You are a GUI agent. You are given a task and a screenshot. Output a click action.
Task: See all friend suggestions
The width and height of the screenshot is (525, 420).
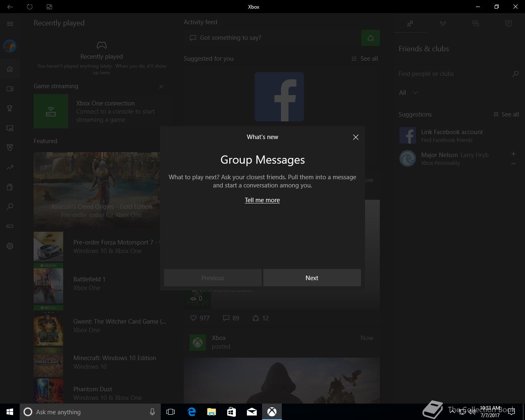[x=506, y=114]
